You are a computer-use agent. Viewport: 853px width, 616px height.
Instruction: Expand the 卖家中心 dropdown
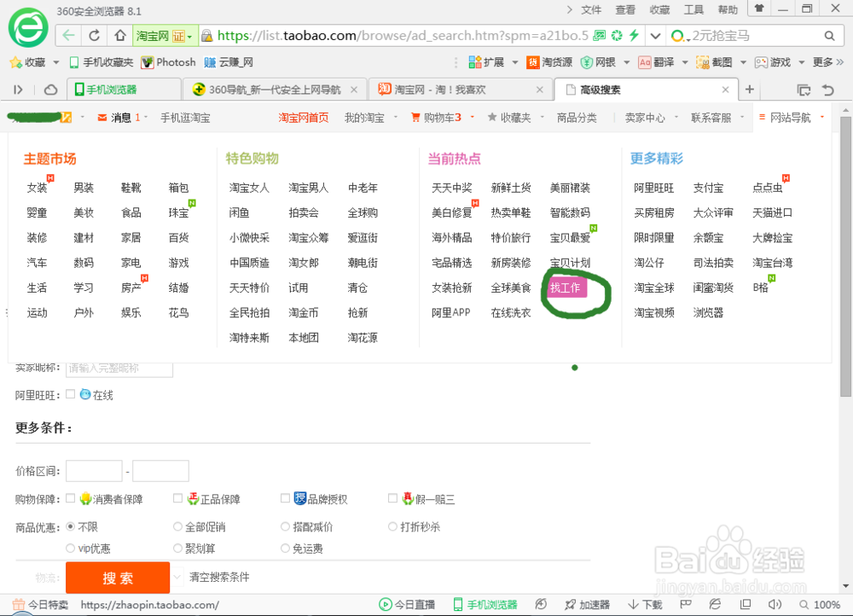tap(676, 117)
